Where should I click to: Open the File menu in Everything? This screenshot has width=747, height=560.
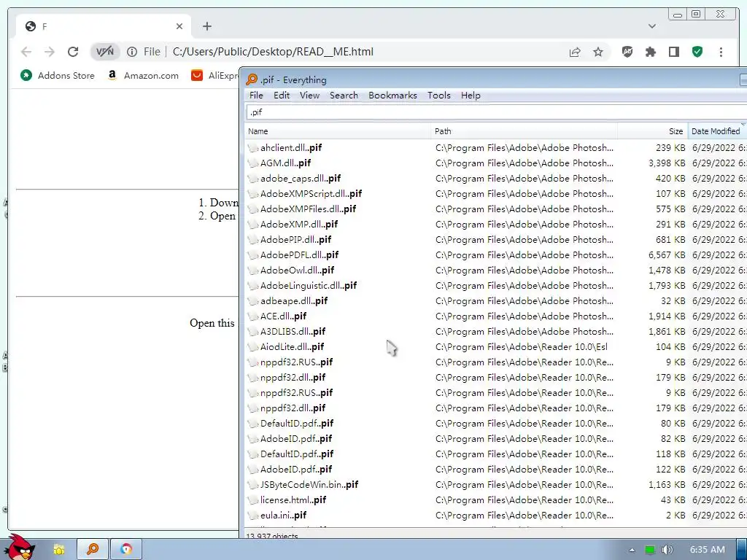[x=256, y=96]
